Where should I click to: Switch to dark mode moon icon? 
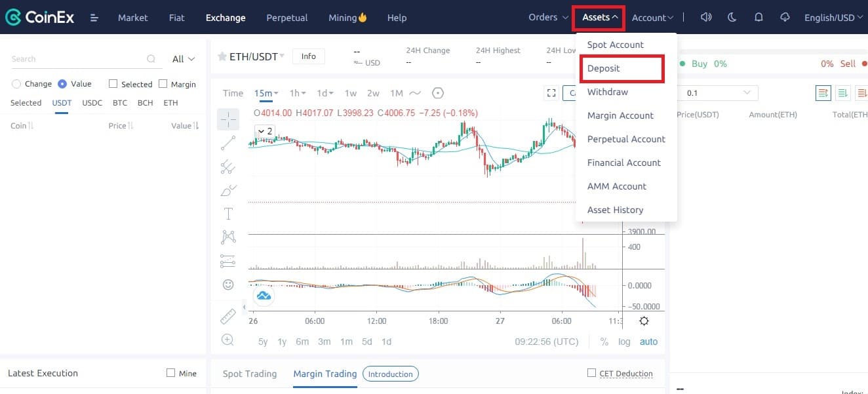pyautogui.click(x=732, y=18)
